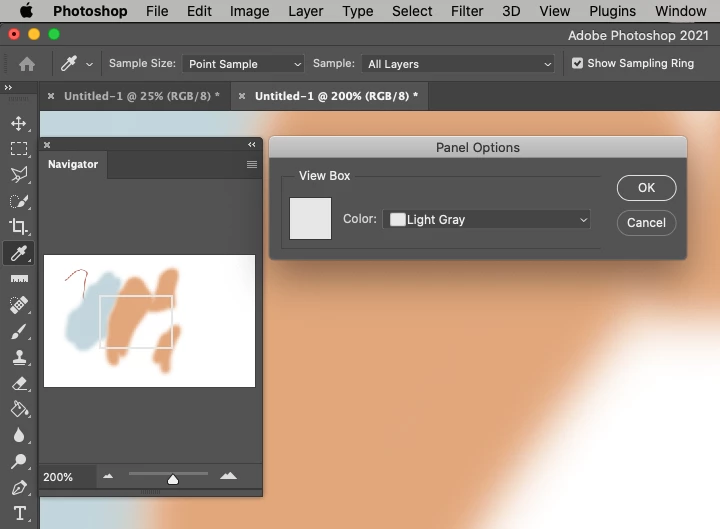Select the Eraser tool
This screenshot has width=720, height=529.
pyautogui.click(x=19, y=383)
